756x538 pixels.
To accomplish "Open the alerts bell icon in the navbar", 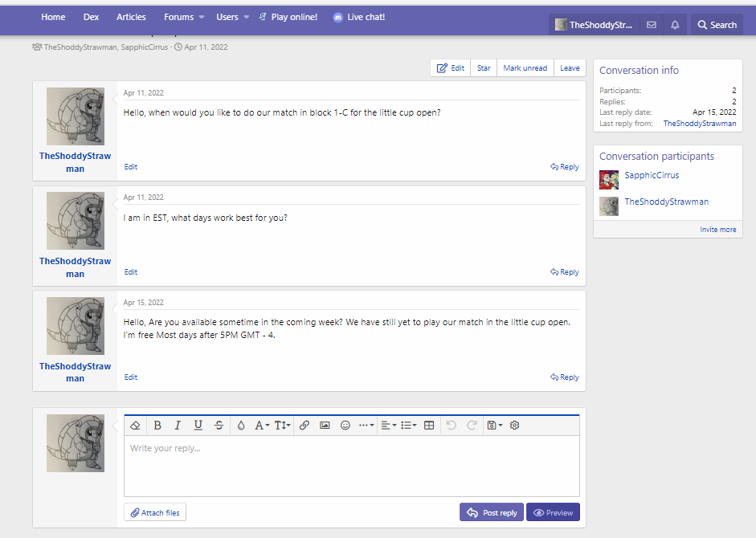I will point(675,25).
